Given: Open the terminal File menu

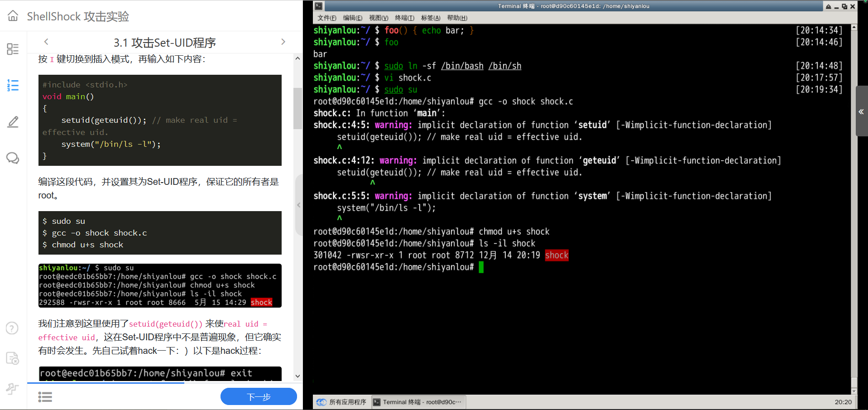Looking at the screenshot, I should point(326,18).
